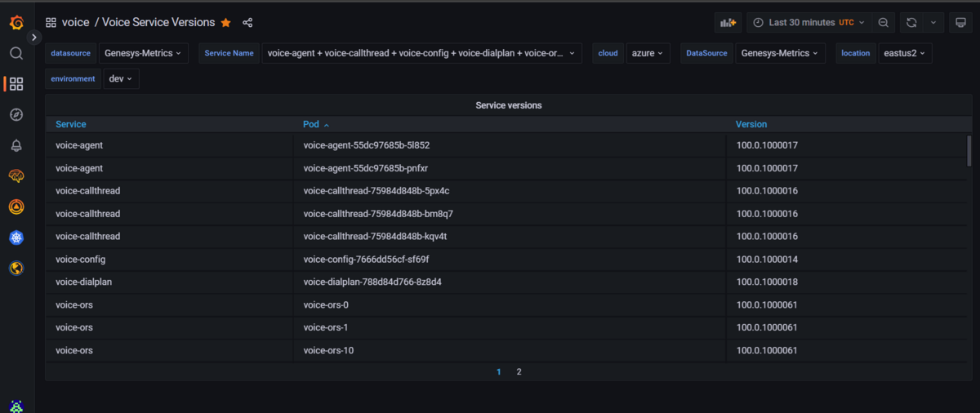Click the dashboard grid icon beside voice

51,23
